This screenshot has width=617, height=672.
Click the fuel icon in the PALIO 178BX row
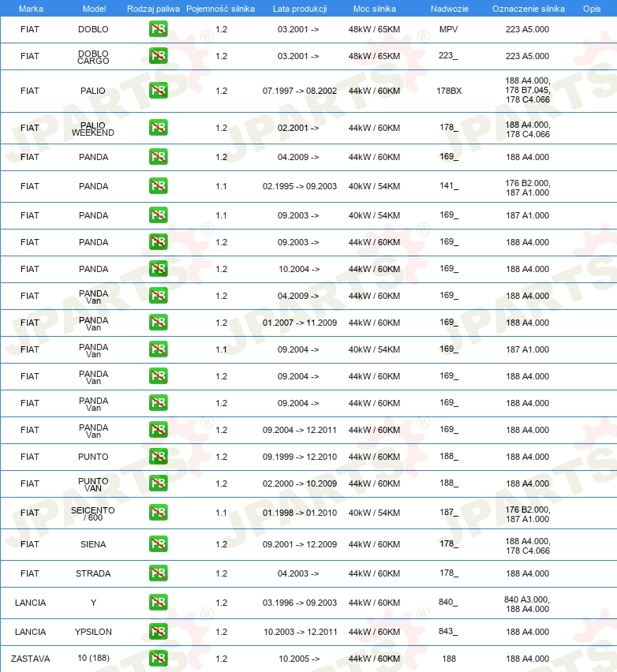tap(159, 91)
